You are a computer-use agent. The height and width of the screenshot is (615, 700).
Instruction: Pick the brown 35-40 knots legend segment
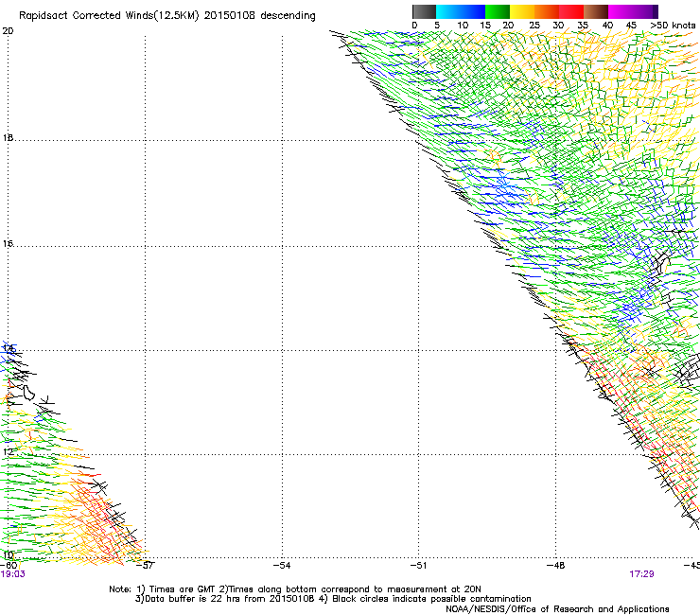point(596,11)
